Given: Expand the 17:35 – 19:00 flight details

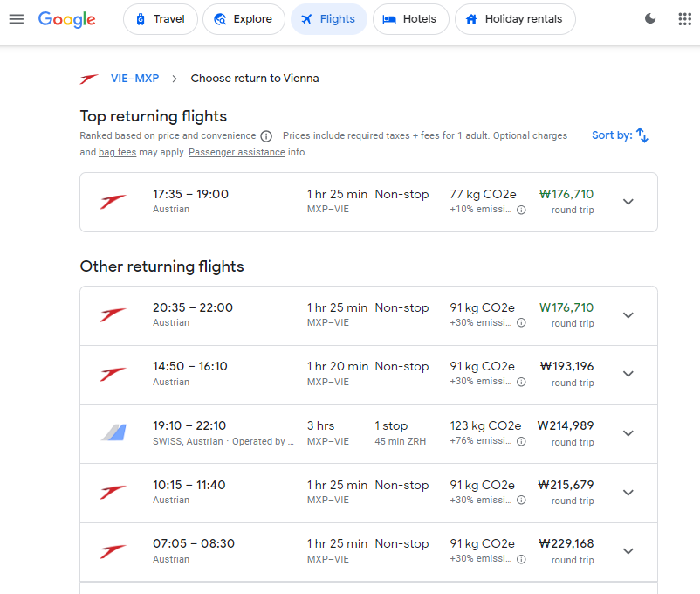Looking at the screenshot, I should coord(628,202).
